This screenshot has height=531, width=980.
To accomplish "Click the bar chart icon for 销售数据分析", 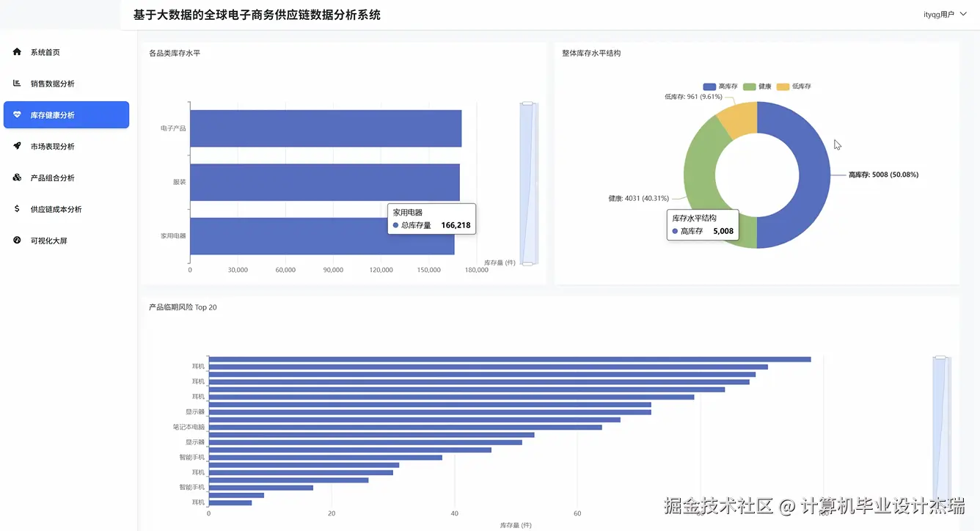I will coord(17,84).
